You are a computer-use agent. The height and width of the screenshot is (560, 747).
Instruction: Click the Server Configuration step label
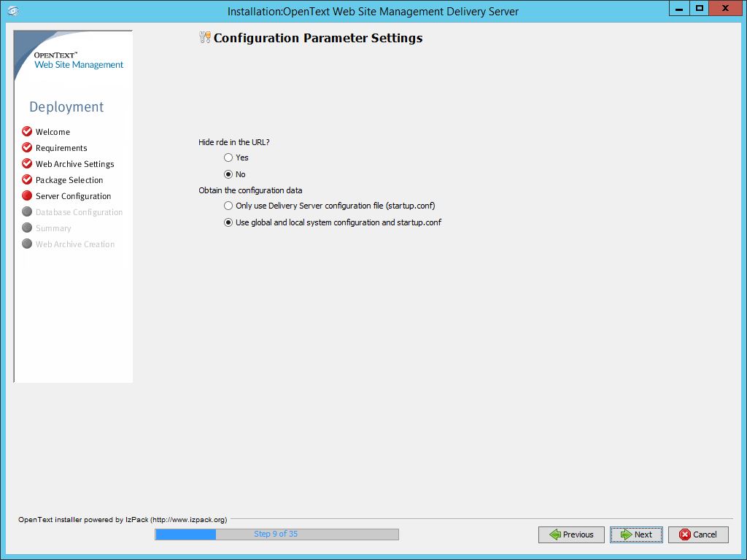[74, 196]
